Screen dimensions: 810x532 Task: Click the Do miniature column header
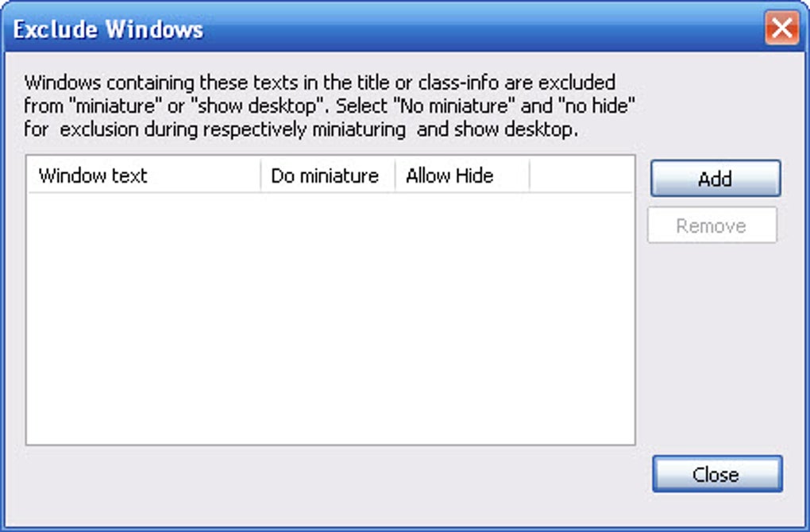click(x=328, y=175)
